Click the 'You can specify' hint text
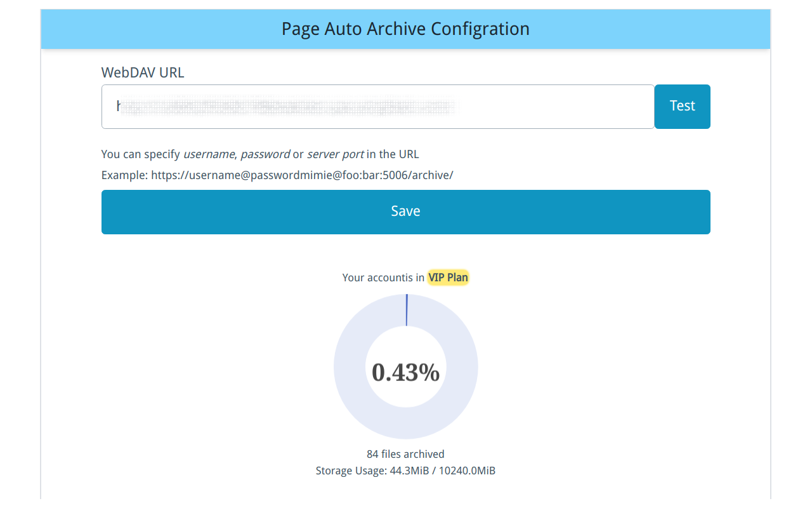Screen dimensions: 812x508 point(141,154)
